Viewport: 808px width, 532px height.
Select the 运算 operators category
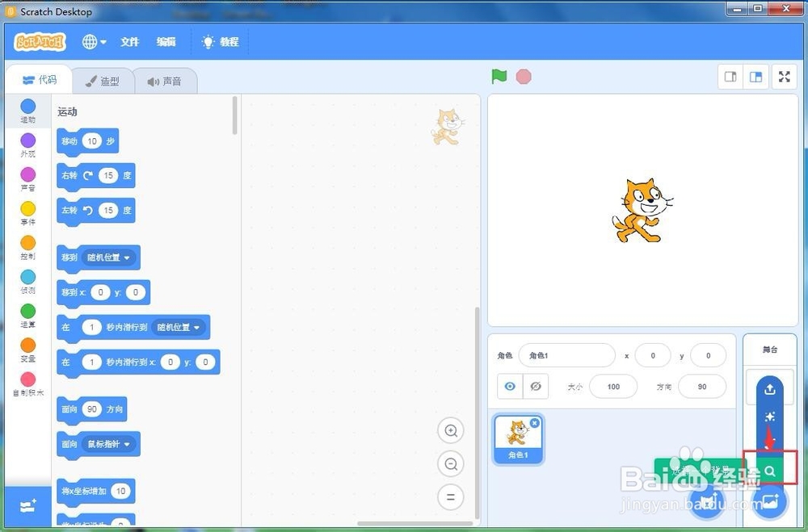(27, 316)
